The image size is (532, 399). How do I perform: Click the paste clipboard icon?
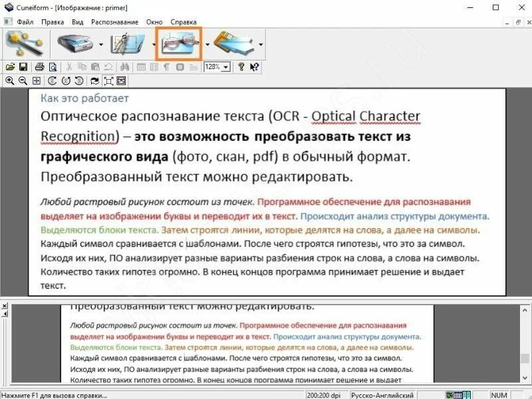(95, 67)
